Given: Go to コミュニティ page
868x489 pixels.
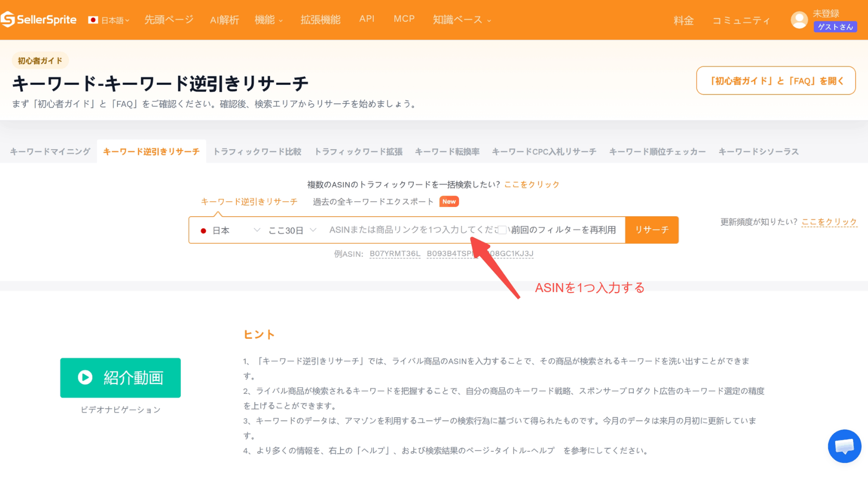Looking at the screenshot, I should pos(741,21).
